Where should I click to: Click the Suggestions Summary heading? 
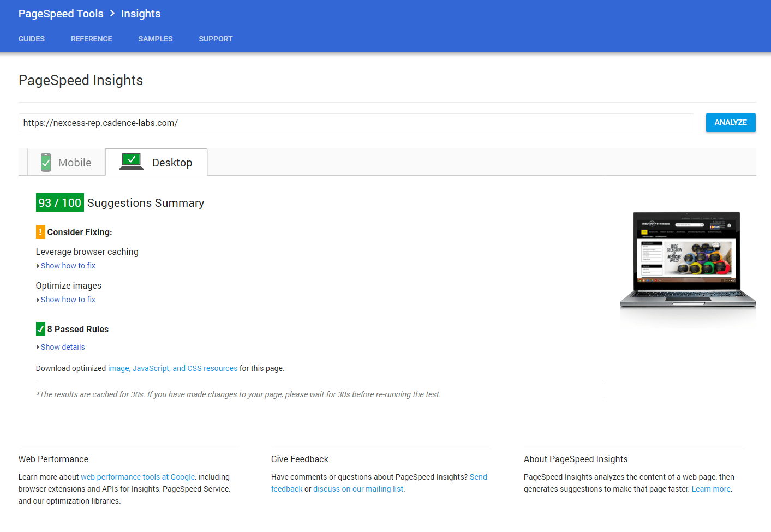tap(146, 203)
